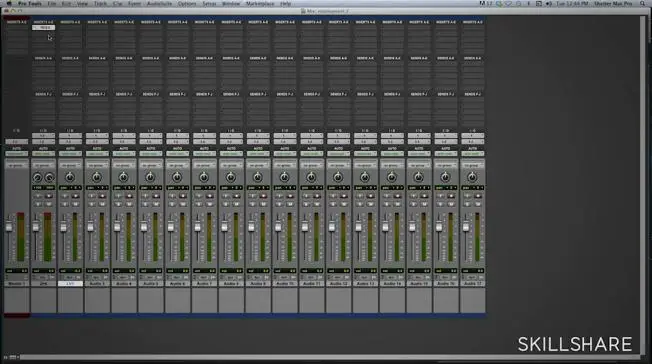Image resolution: width=652 pixels, height=364 pixels.
Task: Record-enable the Audio 4 track
Action: pyautogui.click(x=129, y=196)
